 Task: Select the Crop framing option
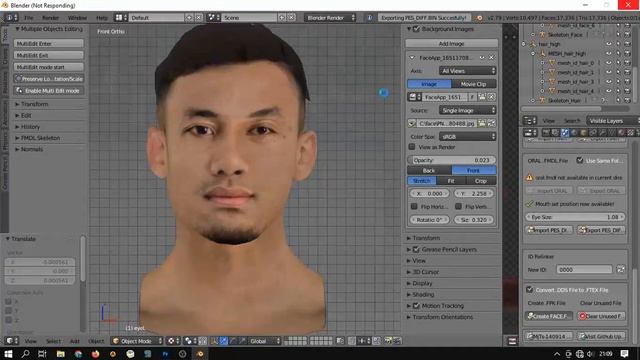[x=481, y=180]
